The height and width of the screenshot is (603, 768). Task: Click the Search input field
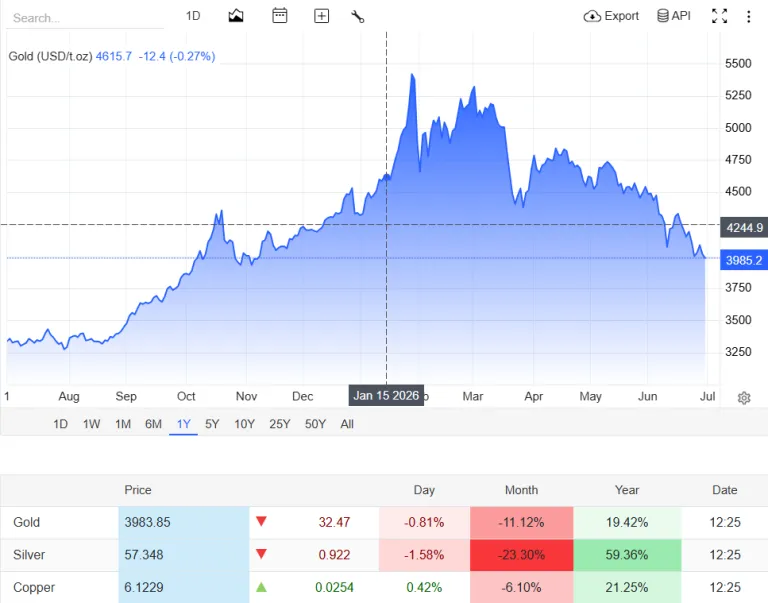[85, 18]
